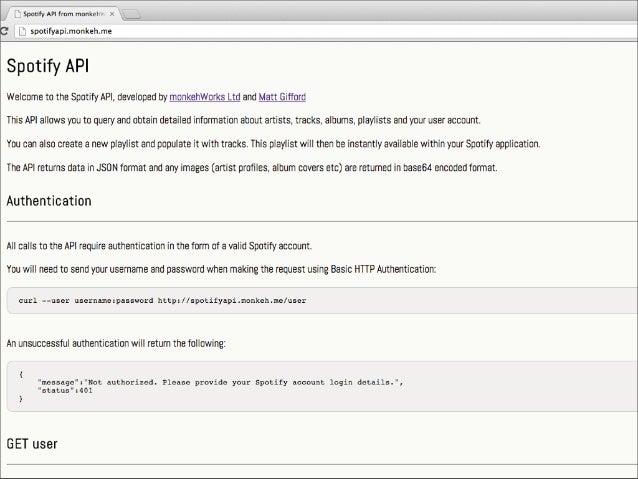This screenshot has height=479, width=638.
Task: Click the curl --user command code line
Action: 162,301
